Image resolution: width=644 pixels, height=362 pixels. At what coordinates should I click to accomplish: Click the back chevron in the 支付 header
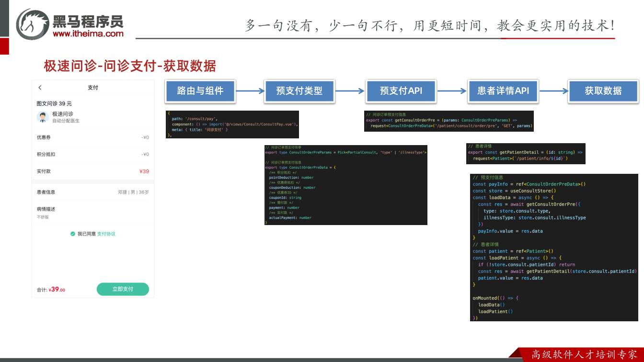(x=40, y=88)
